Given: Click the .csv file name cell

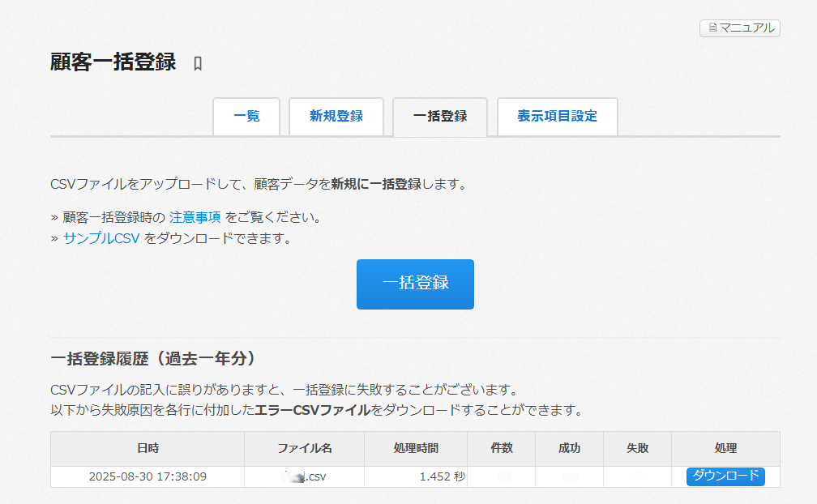Looking at the screenshot, I should tap(304, 477).
